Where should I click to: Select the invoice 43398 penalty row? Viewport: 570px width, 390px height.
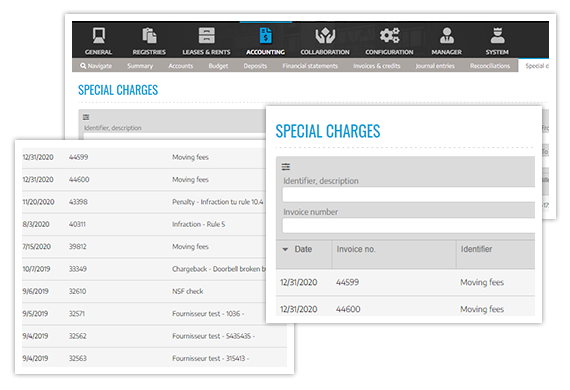point(145,202)
